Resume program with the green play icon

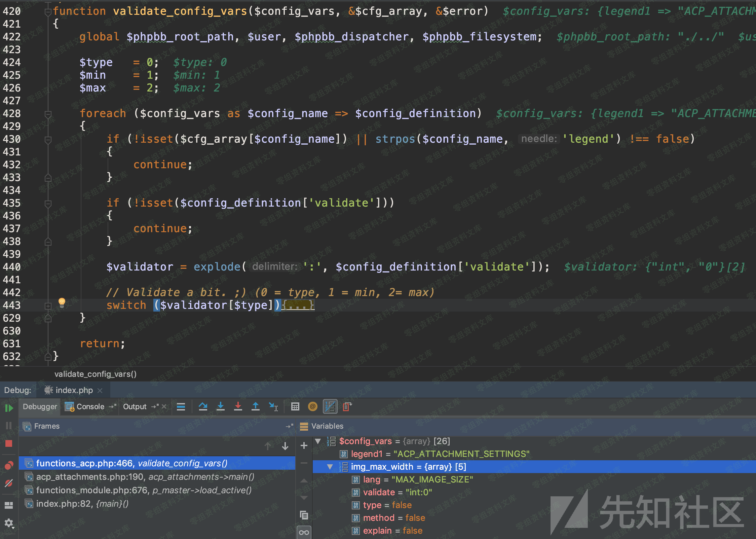click(x=9, y=408)
